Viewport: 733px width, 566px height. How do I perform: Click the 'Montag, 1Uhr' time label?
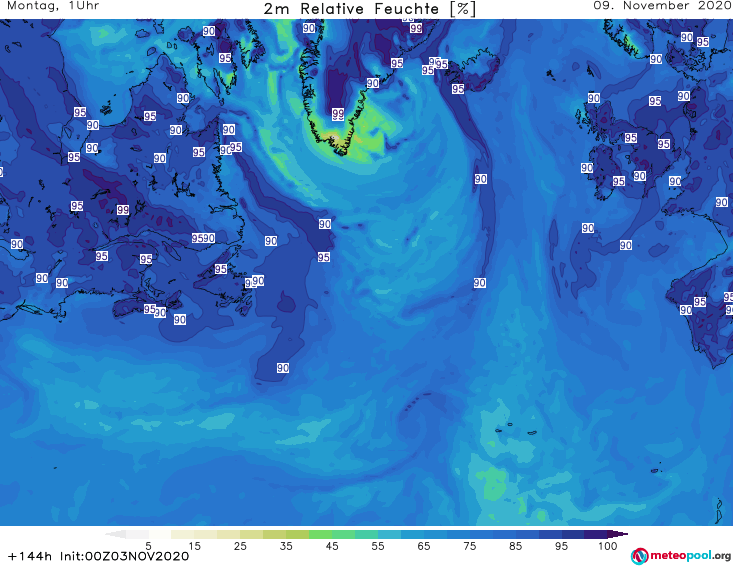click(53, 6)
